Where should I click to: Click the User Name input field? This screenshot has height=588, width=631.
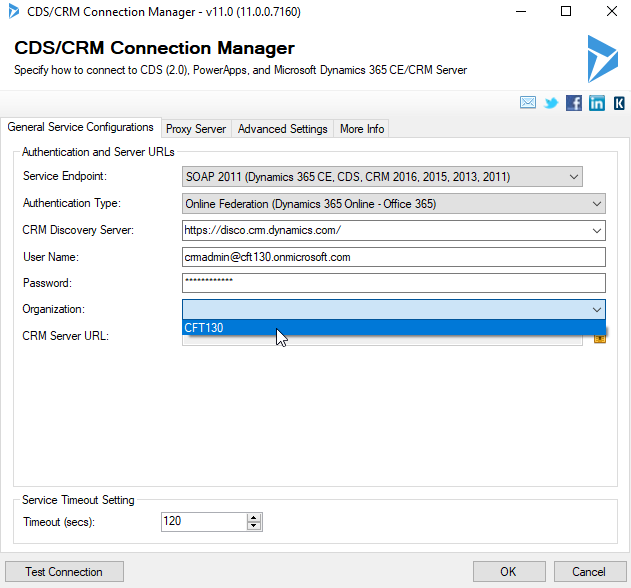point(394,257)
